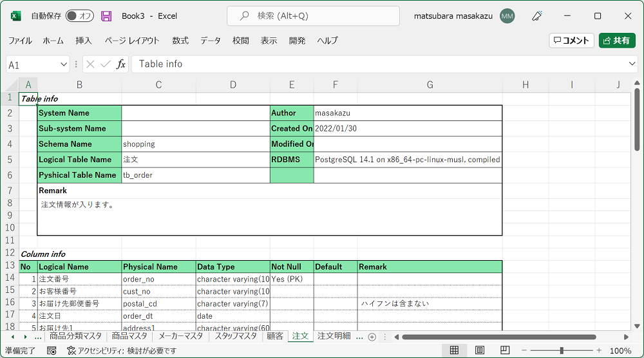This screenshot has width=644, height=358.
Task: Open the matsubara masakazu account avatar
Action: pos(507,16)
